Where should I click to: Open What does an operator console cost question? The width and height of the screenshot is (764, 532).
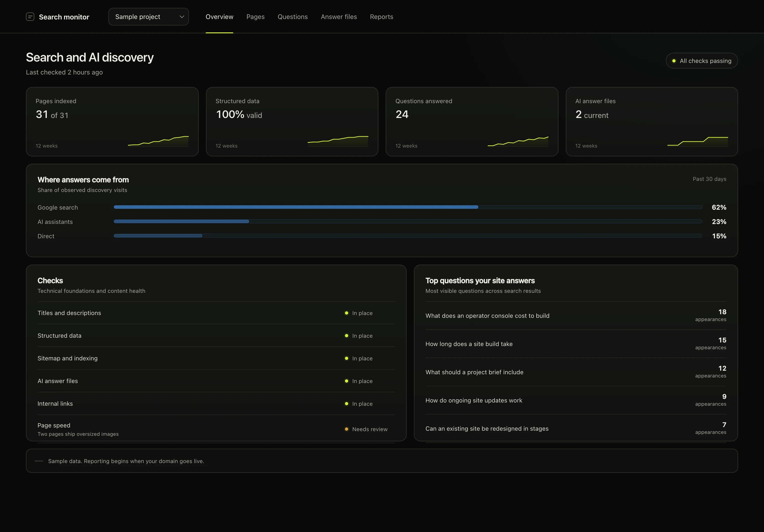[x=576, y=315]
